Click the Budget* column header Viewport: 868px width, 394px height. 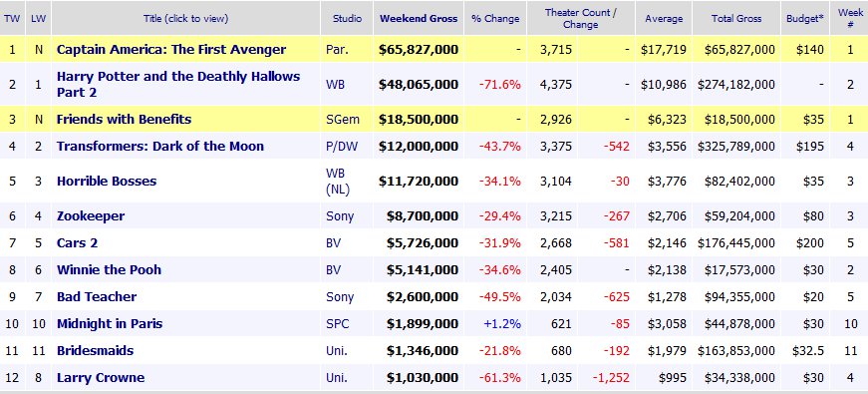click(x=805, y=18)
